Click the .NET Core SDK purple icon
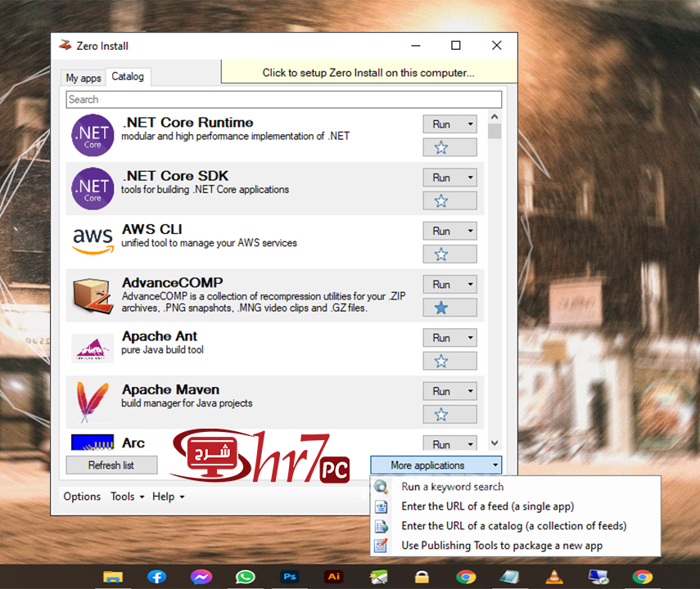 pyautogui.click(x=93, y=189)
